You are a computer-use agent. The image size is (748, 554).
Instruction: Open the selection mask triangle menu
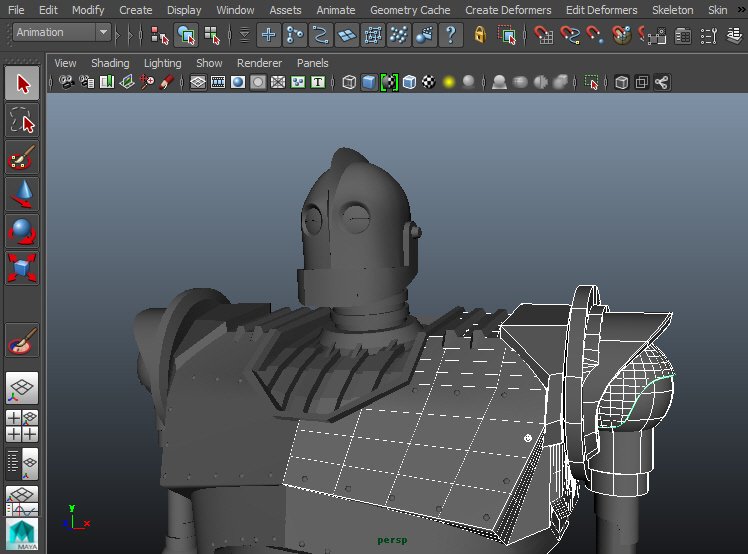(244, 35)
